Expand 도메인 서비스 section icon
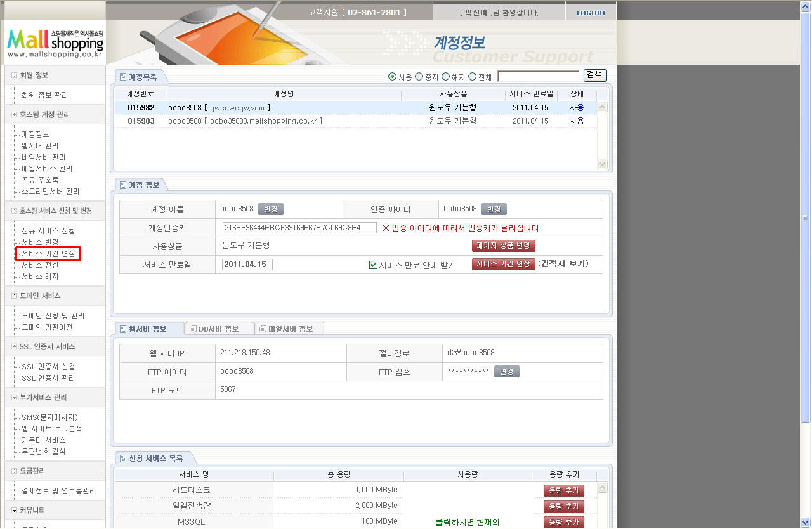 [x=14, y=296]
